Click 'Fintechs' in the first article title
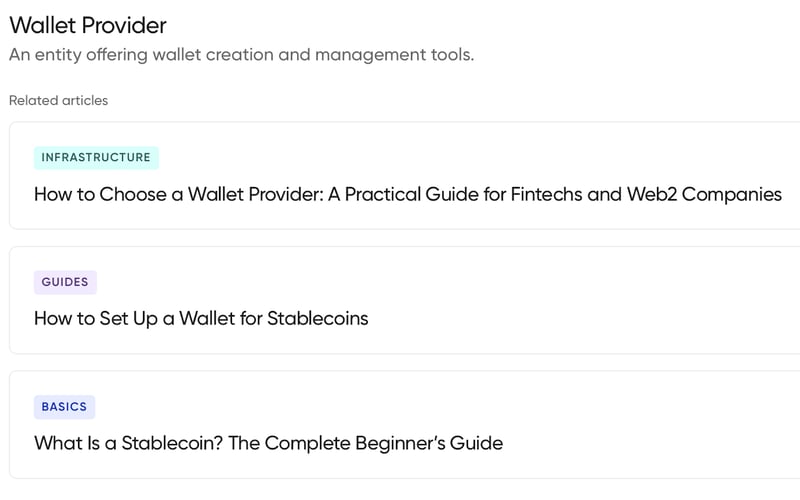The height and width of the screenshot is (500, 800). coord(546,194)
